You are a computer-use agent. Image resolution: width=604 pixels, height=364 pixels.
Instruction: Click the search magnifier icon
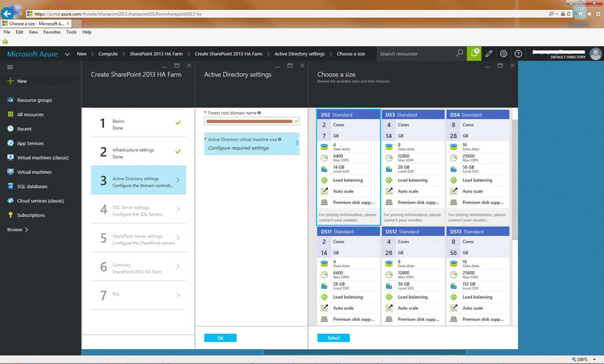(x=459, y=54)
